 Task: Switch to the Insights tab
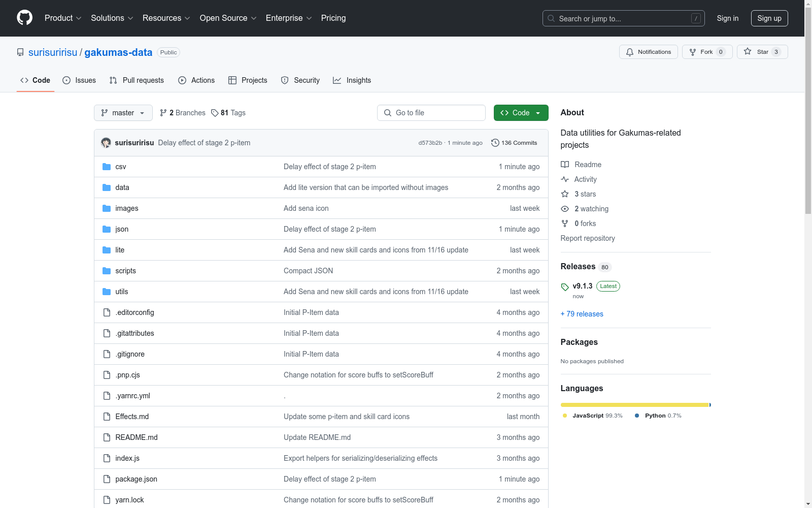(352, 80)
